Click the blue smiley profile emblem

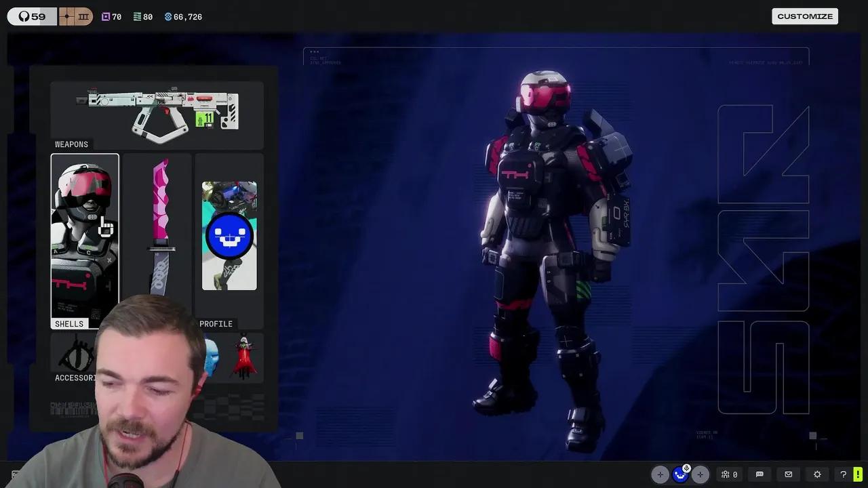coord(229,236)
